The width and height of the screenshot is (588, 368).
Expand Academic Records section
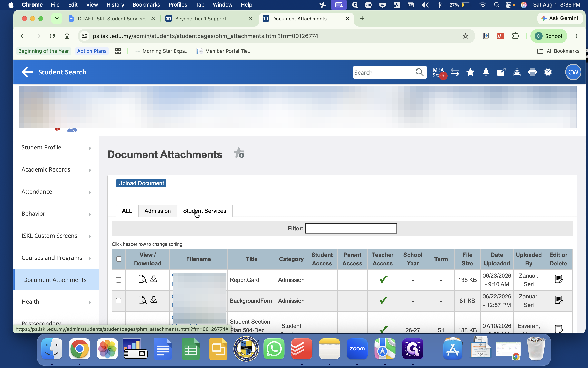click(x=56, y=170)
